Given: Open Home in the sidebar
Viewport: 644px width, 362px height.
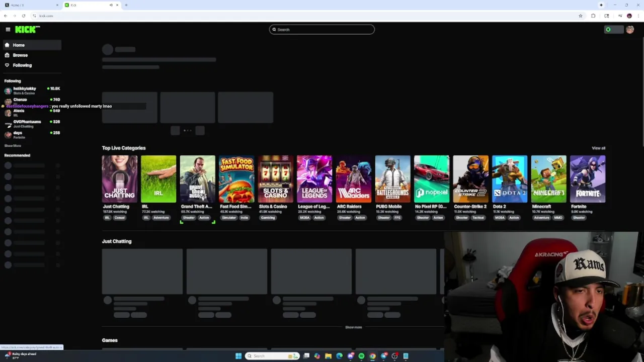Looking at the screenshot, I should [32, 45].
